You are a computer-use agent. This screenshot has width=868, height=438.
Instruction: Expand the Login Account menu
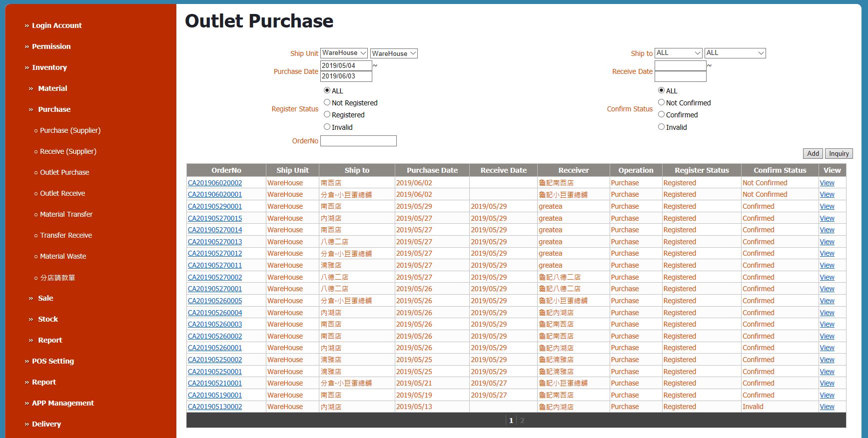(56, 25)
